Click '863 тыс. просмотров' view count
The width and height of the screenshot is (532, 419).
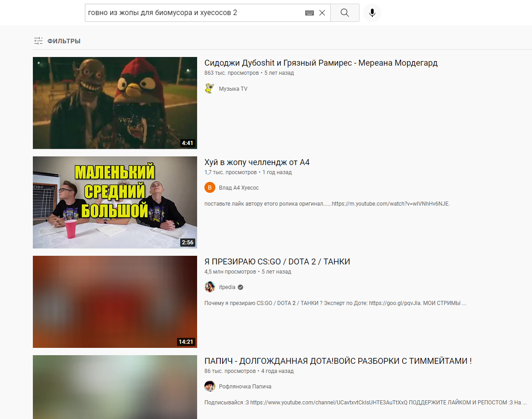click(231, 73)
